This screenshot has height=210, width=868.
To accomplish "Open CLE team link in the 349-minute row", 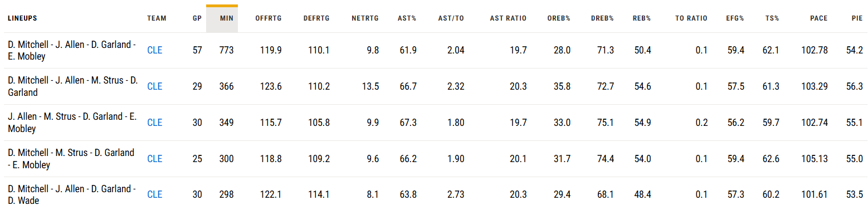I will point(155,123).
